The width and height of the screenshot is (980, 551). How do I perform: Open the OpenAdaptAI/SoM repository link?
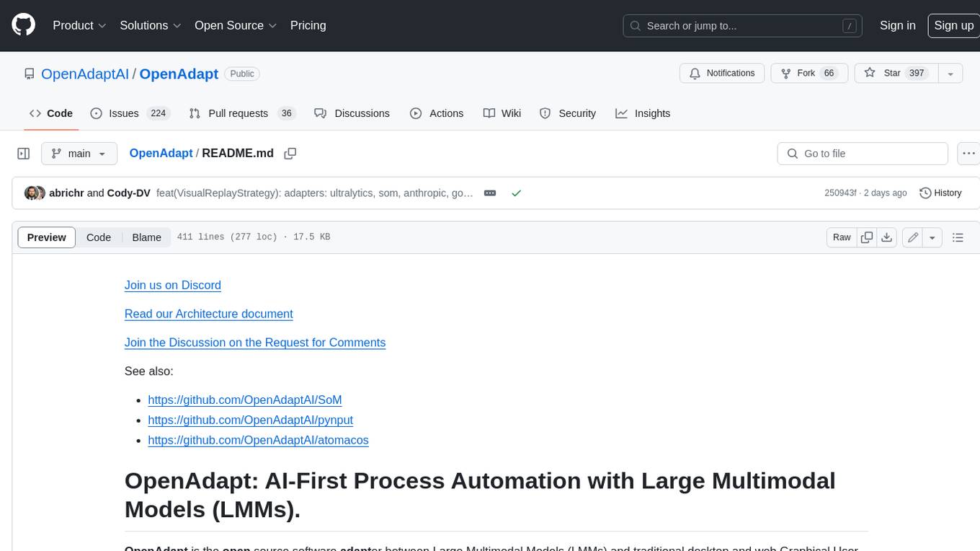(245, 400)
